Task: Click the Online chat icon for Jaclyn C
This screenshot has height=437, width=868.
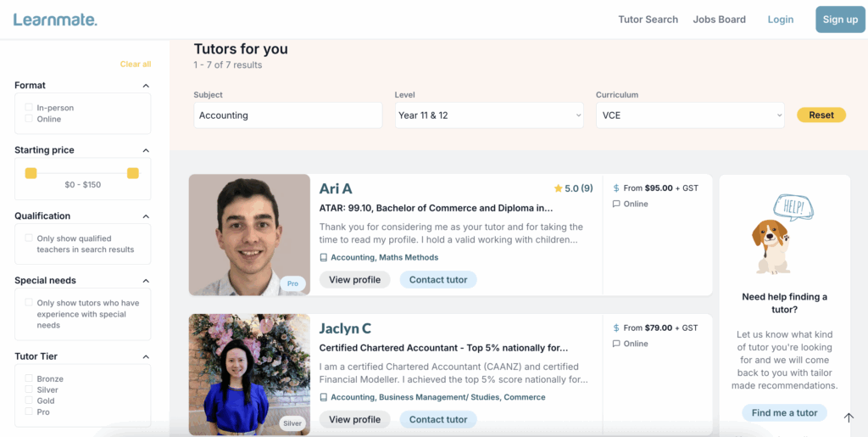Action: point(616,344)
